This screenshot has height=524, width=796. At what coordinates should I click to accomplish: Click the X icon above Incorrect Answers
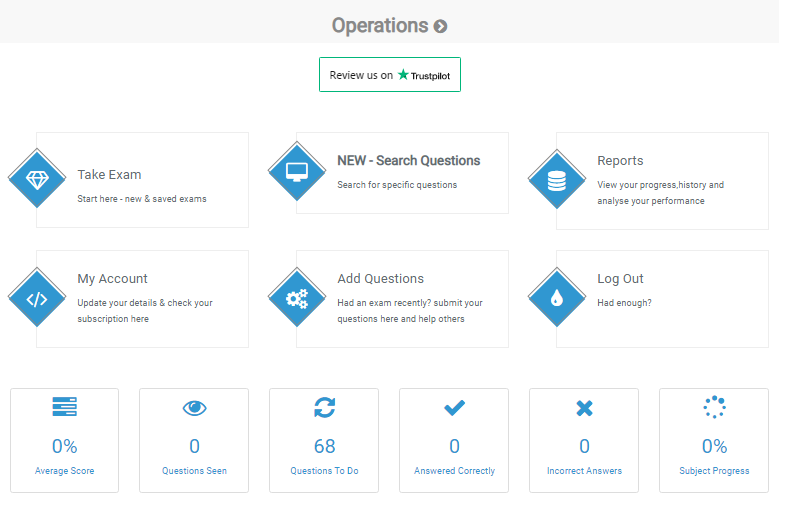[584, 408]
